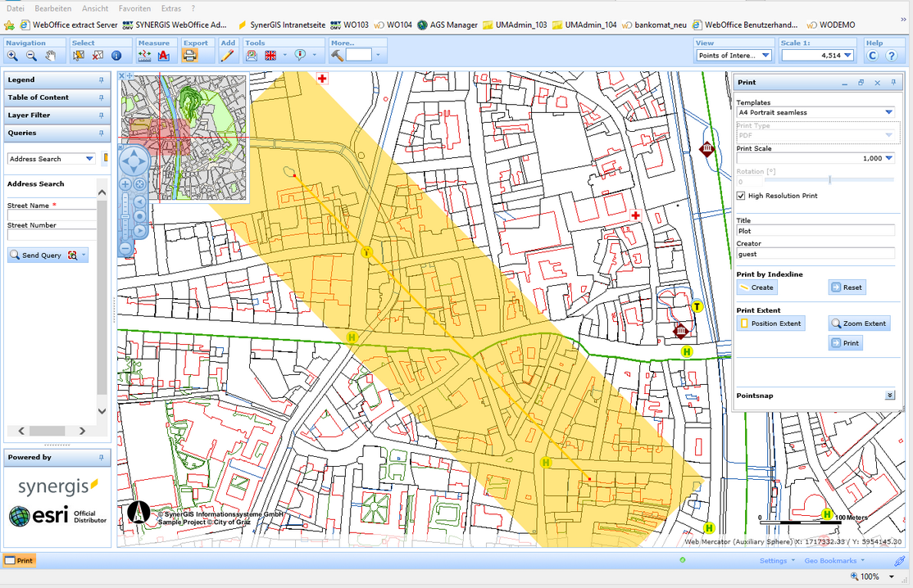Click the Street Name input field

pyautogui.click(x=52, y=215)
